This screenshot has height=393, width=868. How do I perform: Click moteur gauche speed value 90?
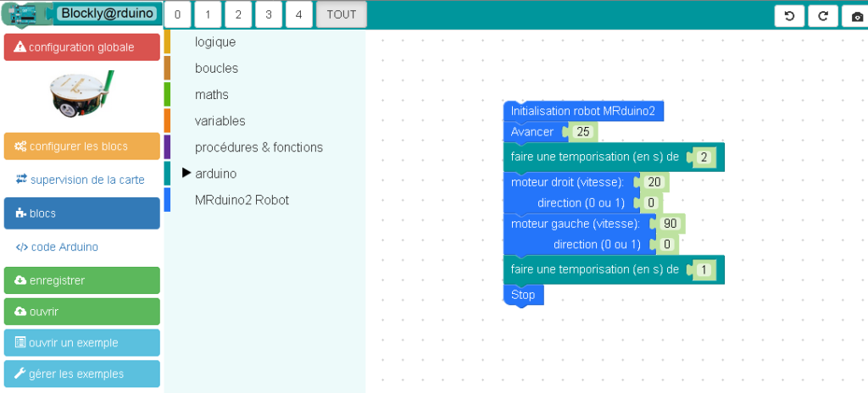tap(670, 224)
